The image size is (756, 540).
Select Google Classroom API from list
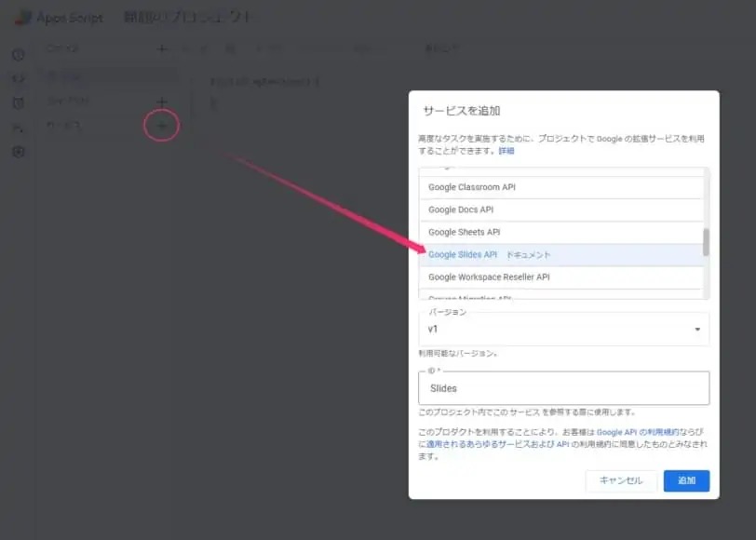pyautogui.click(x=471, y=187)
